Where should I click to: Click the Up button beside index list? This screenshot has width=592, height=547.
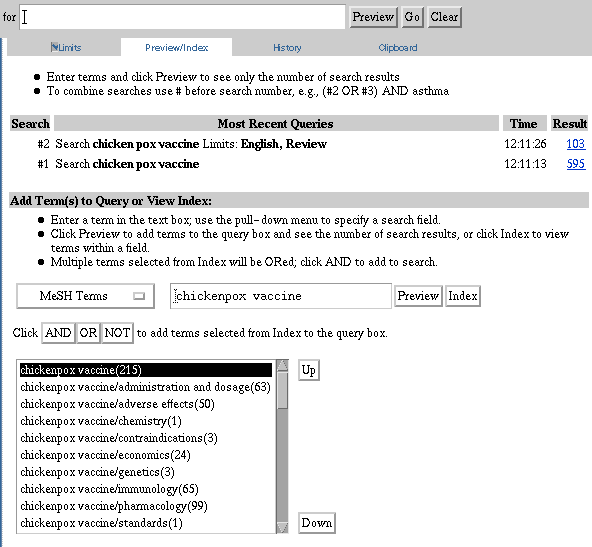point(309,370)
